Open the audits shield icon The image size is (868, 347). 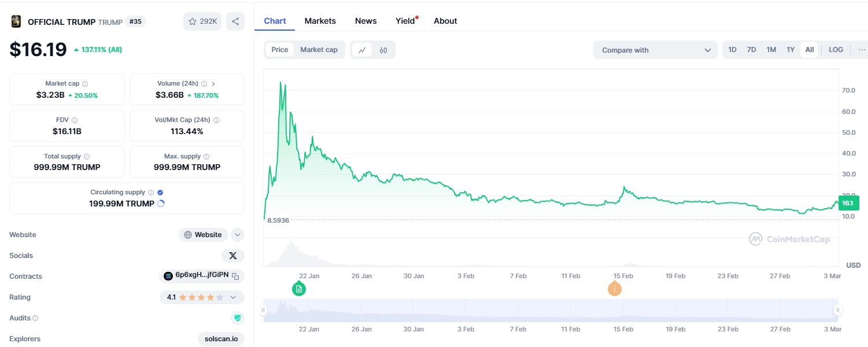[x=237, y=318]
